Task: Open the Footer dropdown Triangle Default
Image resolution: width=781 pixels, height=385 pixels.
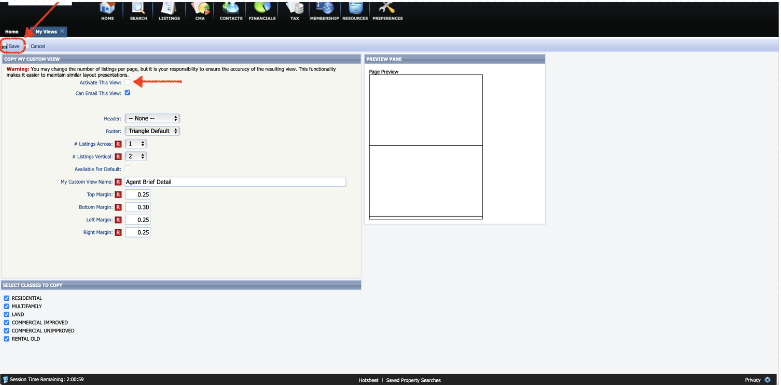Action: [152, 131]
